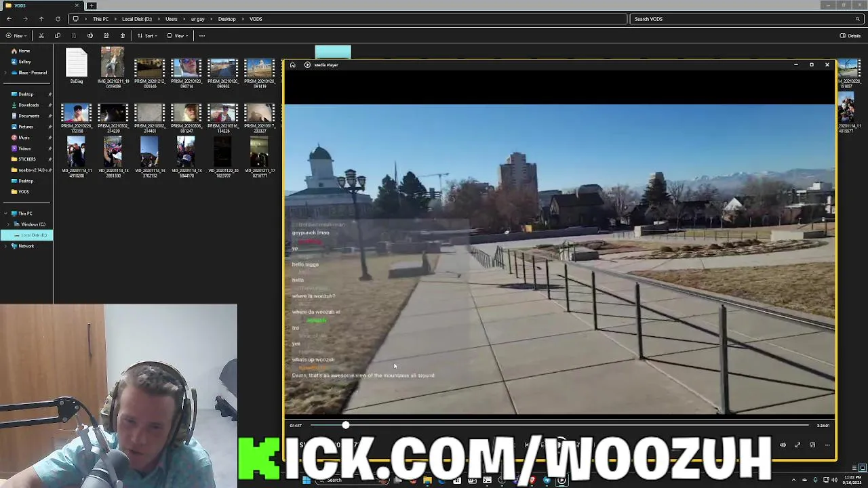Click This PC in address bar

(100, 19)
